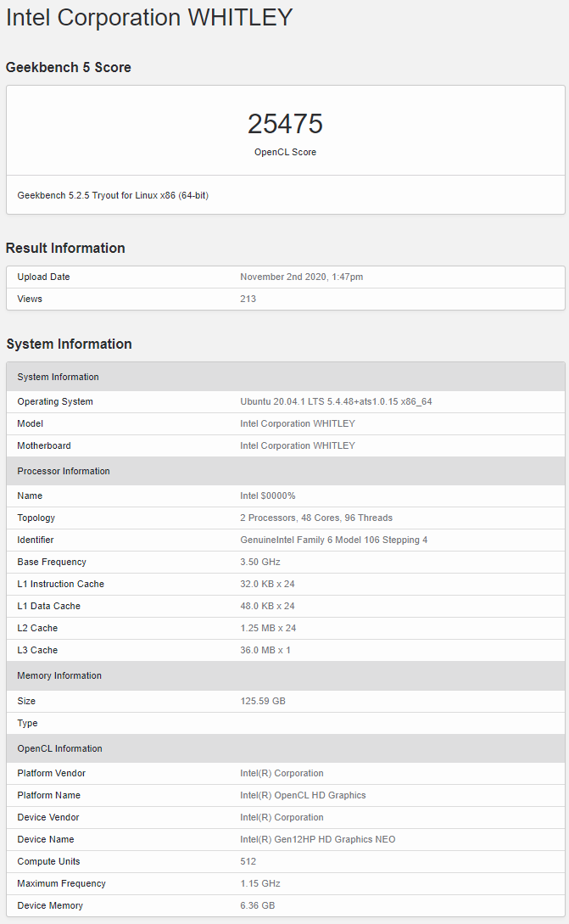Select Device Vendor value 'Intel(R) Corporation'

click(282, 817)
